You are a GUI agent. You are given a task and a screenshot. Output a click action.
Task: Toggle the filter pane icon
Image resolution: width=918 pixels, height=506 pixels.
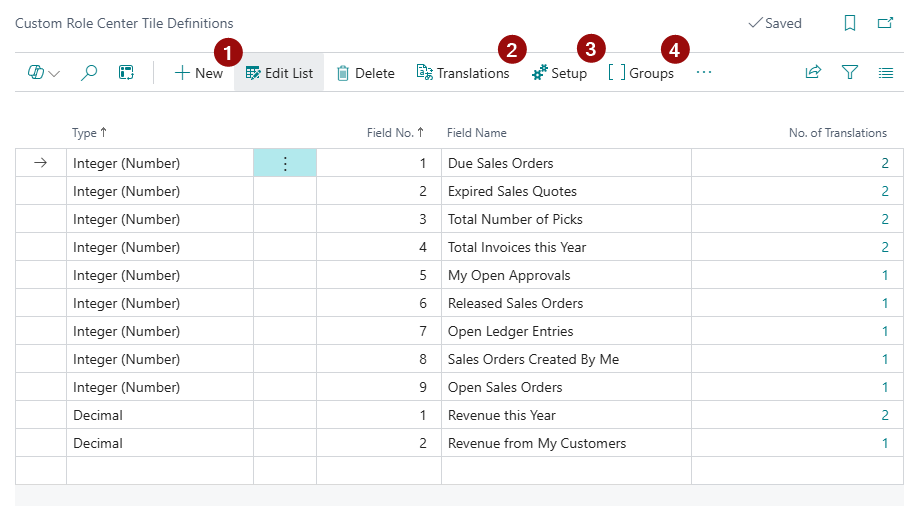[849, 73]
